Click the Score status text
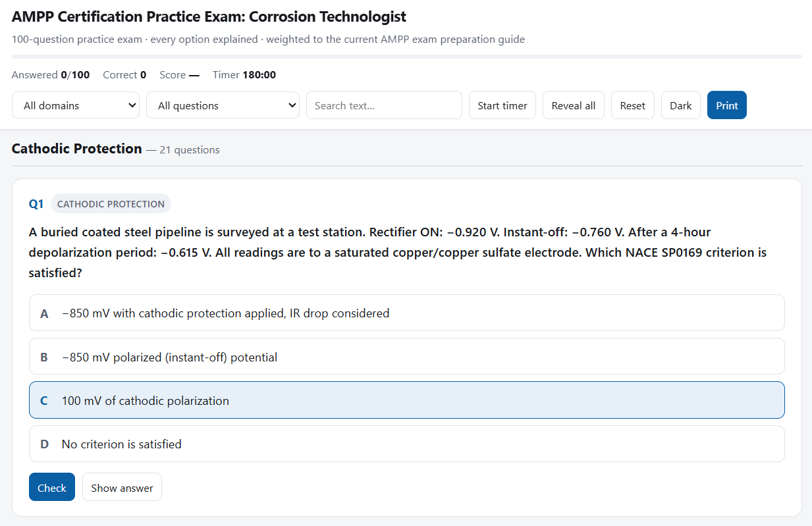This screenshot has height=526, width=812. [179, 75]
